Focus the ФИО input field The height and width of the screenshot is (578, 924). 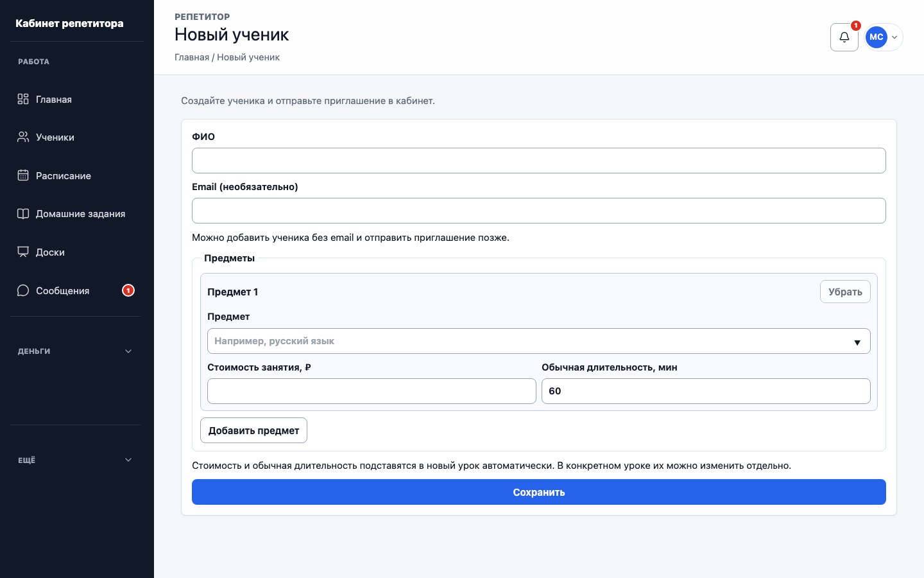(x=539, y=161)
